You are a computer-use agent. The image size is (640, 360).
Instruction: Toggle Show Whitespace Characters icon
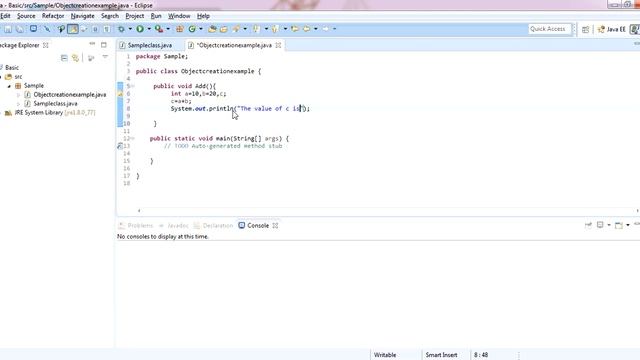pos(107,29)
